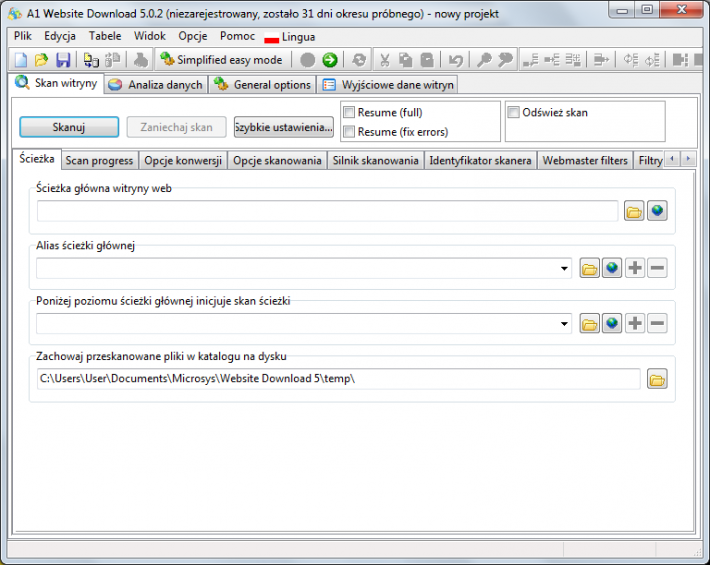Viewport: 710px width, 565px height.
Task: Open the Widok menu
Action: pos(150,36)
